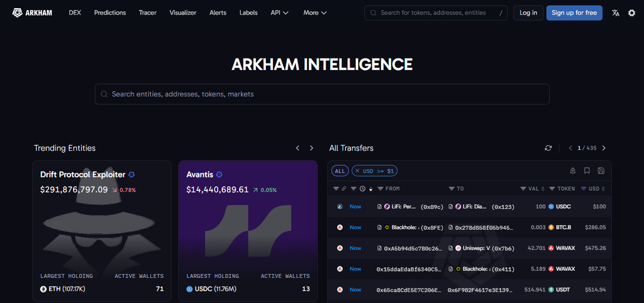The height and width of the screenshot is (303, 644).
Task: Open the settings gear icon
Action: [631, 13]
